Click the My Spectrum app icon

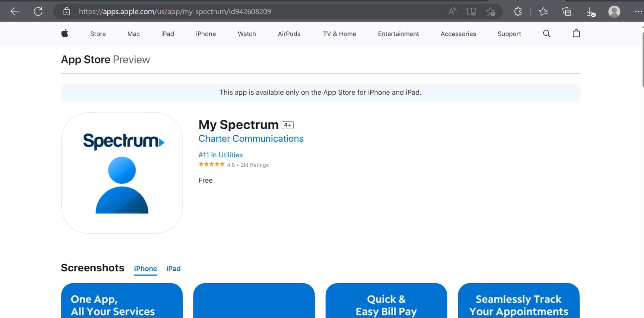(122, 173)
